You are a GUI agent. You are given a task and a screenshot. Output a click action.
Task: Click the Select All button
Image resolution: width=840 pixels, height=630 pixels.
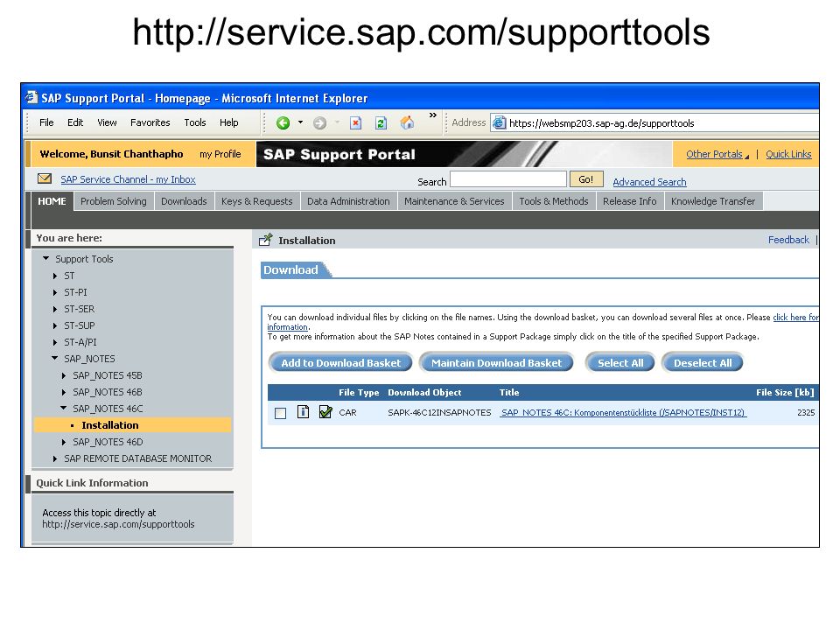pyautogui.click(x=620, y=362)
